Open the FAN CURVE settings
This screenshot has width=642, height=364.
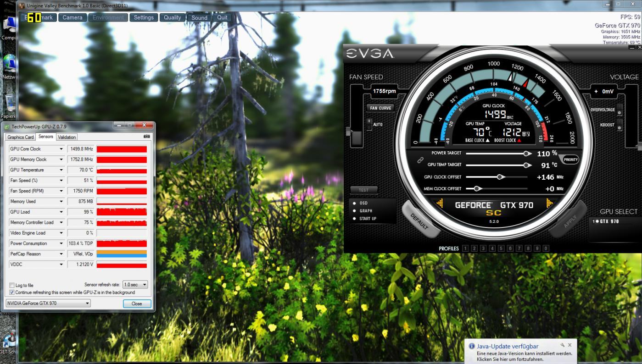(x=380, y=108)
